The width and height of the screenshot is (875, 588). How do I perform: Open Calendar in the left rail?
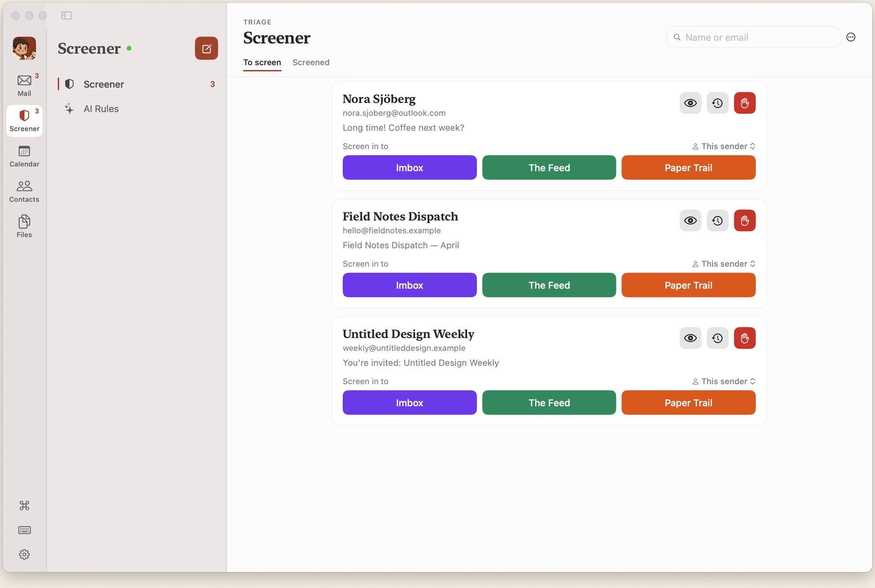(24, 156)
